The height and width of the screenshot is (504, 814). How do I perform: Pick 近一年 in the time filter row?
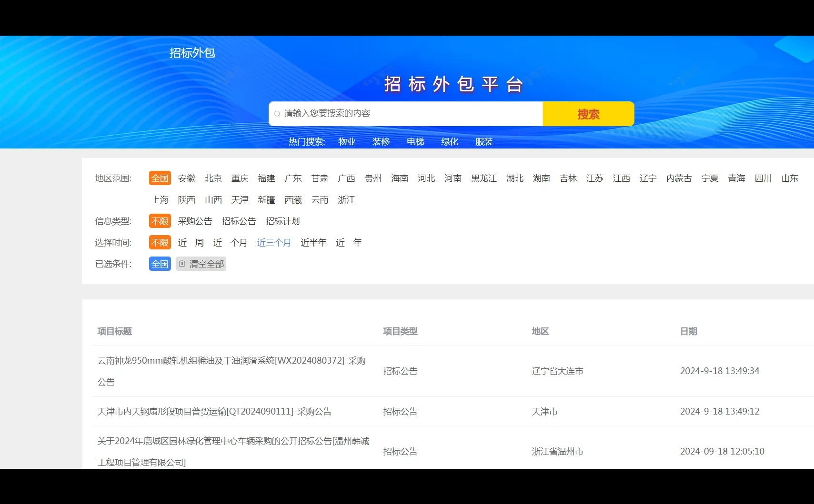tap(349, 242)
